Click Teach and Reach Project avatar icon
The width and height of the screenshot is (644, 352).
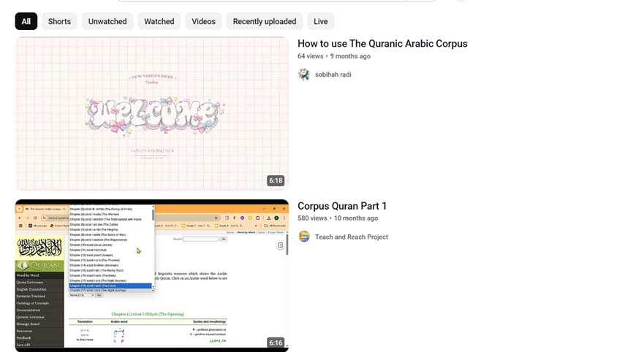tap(304, 237)
